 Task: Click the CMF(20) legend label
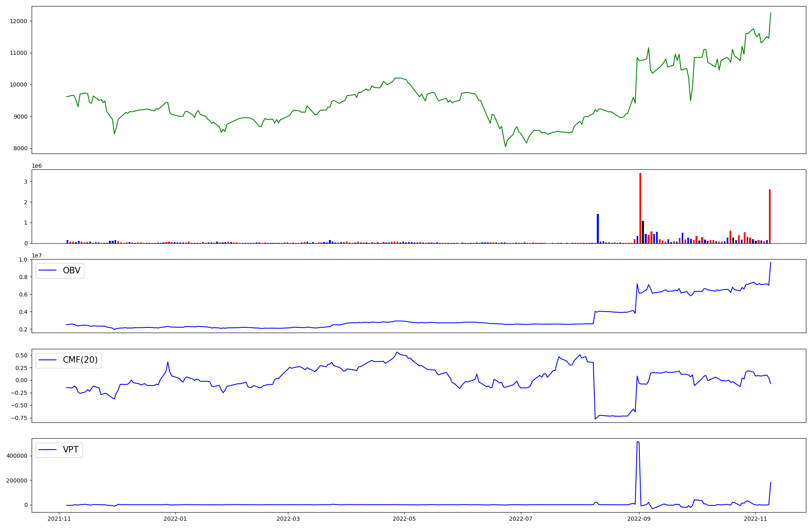[x=80, y=360]
